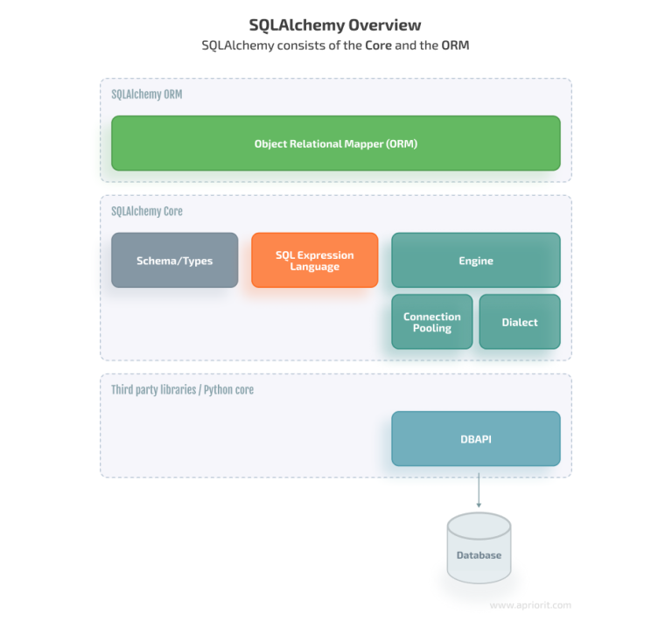Click the bold word ORM in the subtitle
The height and width of the screenshot is (621, 672).
(x=456, y=45)
